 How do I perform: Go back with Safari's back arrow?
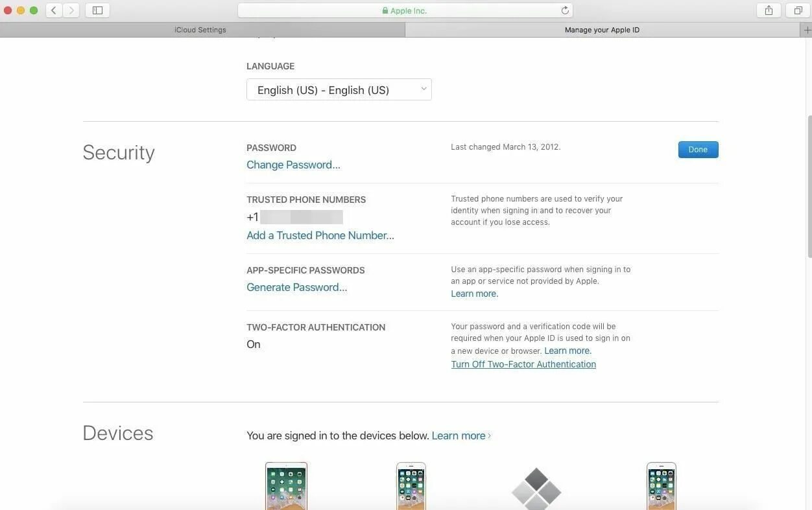tap(54, 10)
